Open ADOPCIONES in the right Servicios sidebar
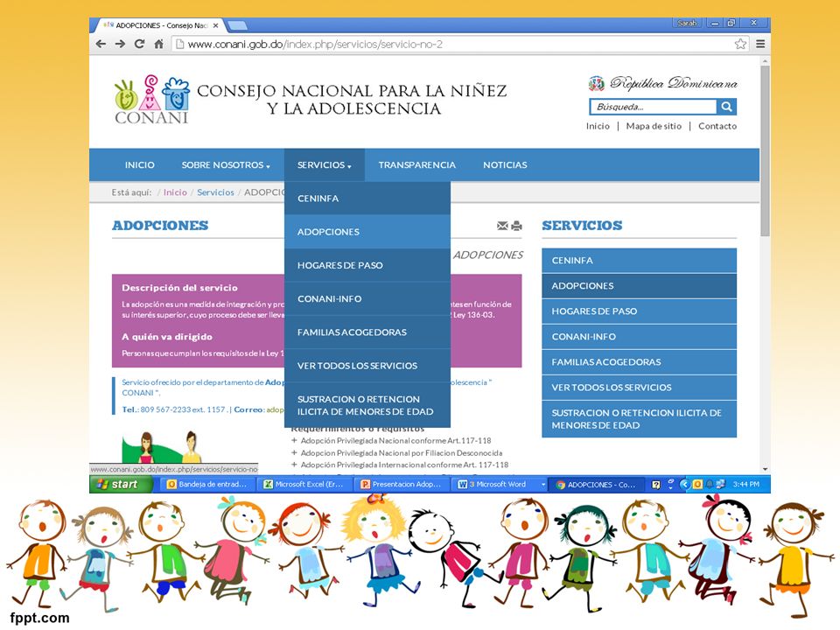This screenshot has width=840, height=630. (639, 286)
